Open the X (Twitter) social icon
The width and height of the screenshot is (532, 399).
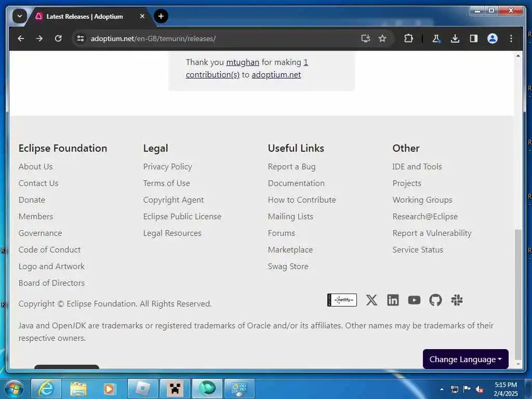[371, 300]
